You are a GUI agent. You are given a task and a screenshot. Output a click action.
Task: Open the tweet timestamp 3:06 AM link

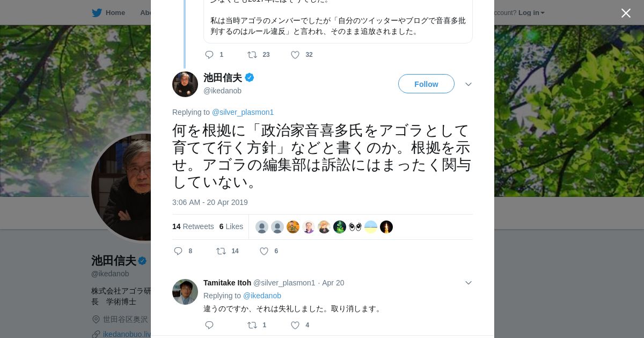coord(210,202)
